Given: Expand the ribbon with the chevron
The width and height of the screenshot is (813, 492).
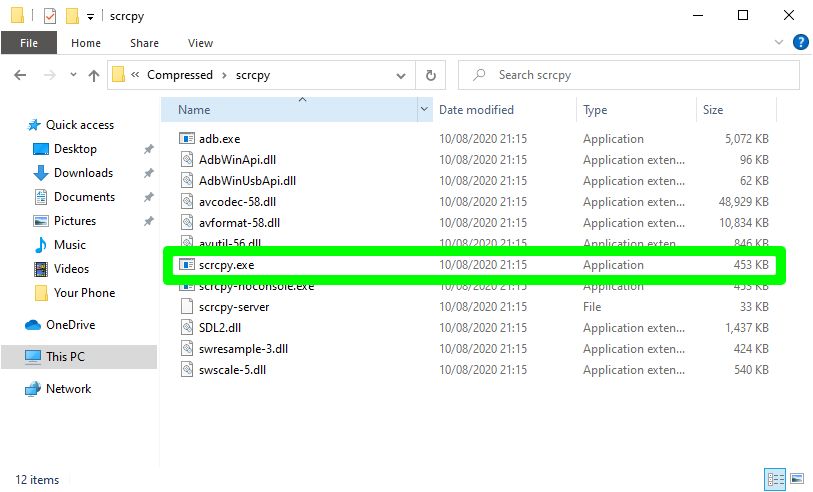Looking at the screenshot, I should (x=779, y=42).
